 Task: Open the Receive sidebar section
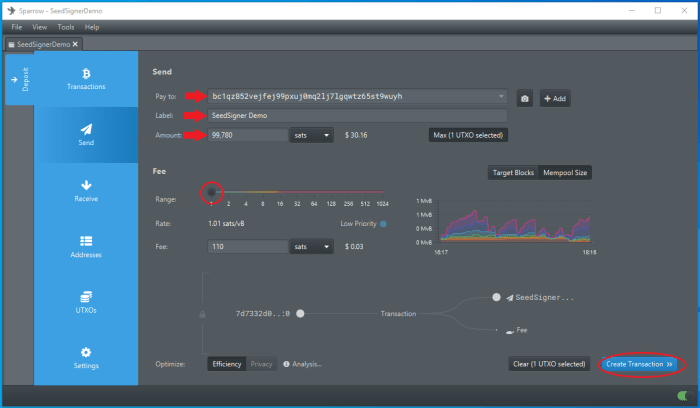coord(86,190)
